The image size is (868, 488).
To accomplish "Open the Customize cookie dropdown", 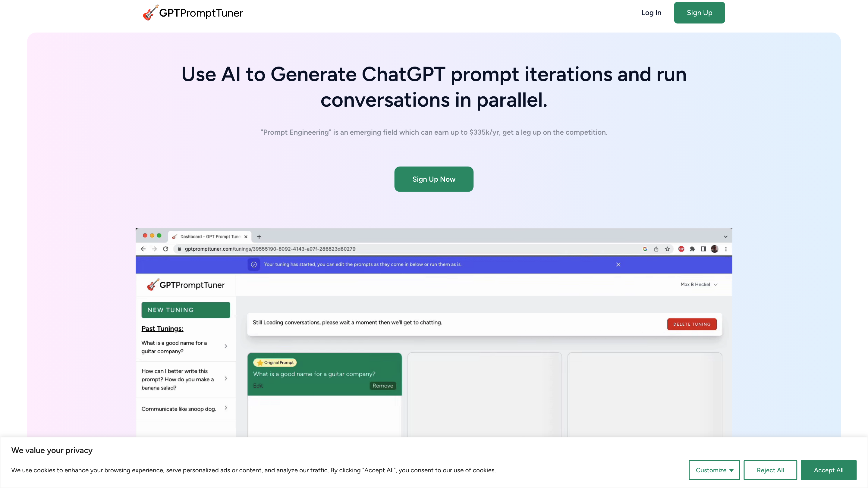I will [714, 470].
